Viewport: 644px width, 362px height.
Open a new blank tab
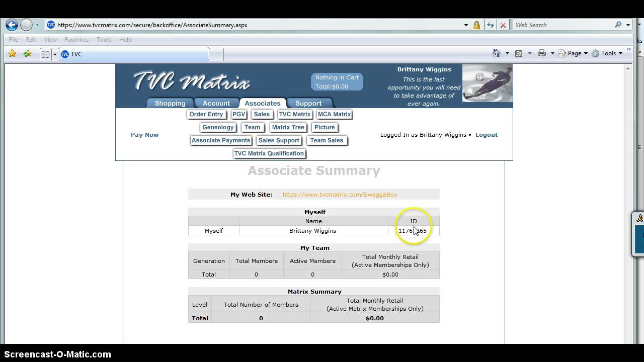(x=216, y=54)
